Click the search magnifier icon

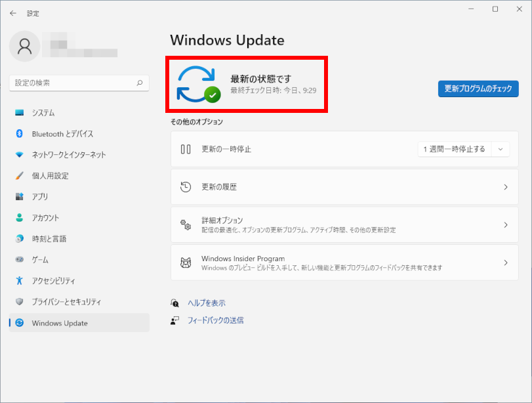click(139, 83)
